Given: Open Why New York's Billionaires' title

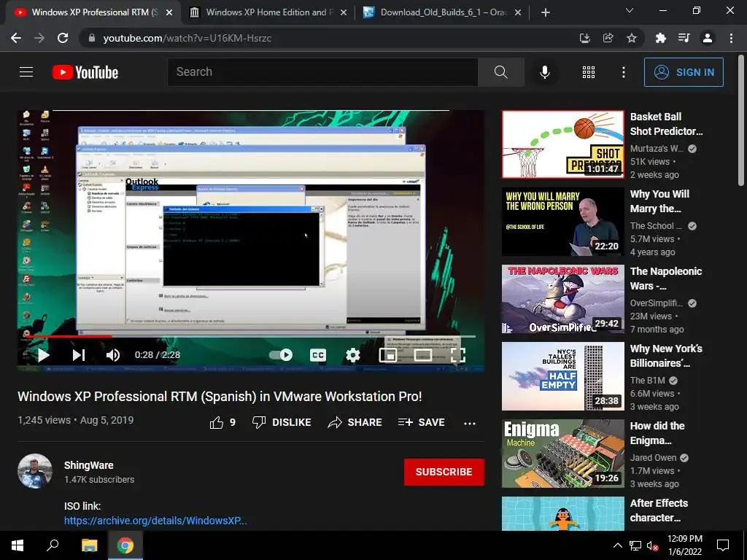Looking at the screenshot, I should (666, 356).
